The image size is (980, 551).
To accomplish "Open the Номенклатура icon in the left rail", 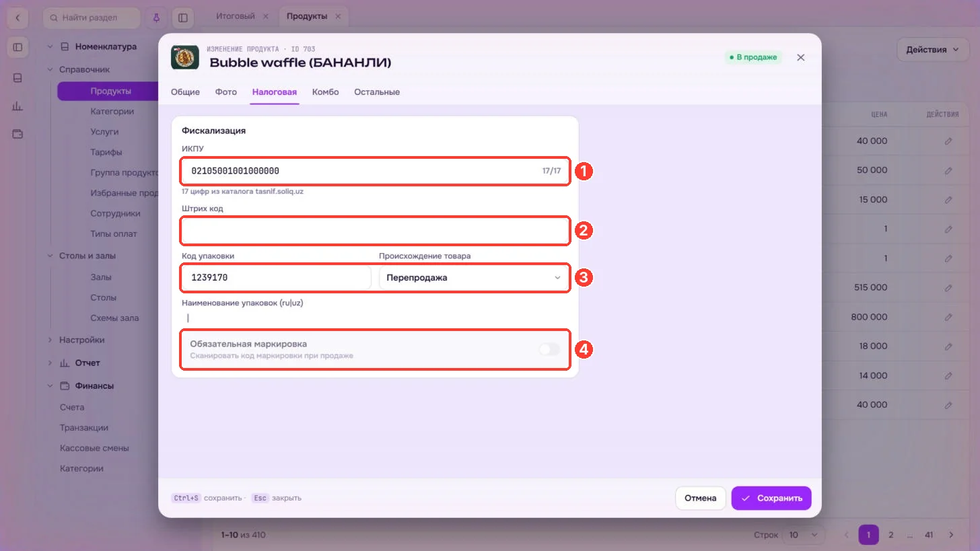I will pyautogui.click(x=17, y=78).
